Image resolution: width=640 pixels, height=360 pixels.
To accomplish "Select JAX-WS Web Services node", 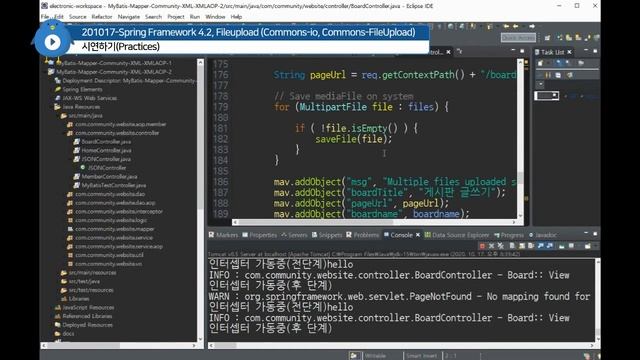I will click(89, 98).
